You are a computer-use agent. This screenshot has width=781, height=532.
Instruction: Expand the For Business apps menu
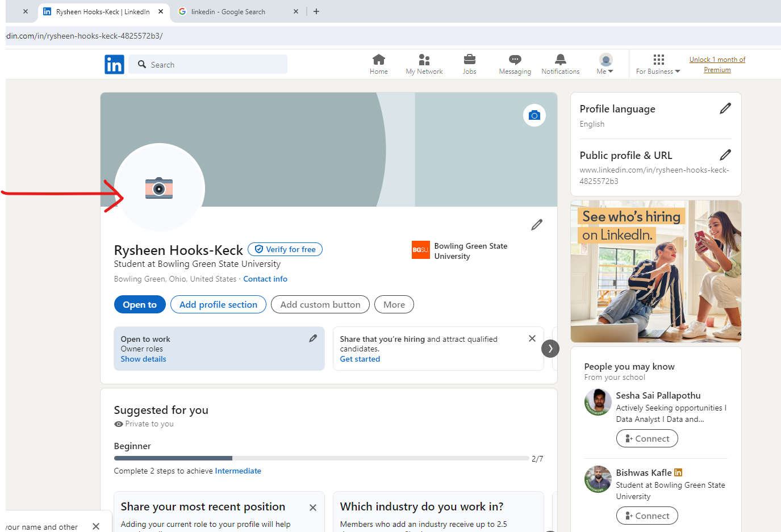(658, 64)
